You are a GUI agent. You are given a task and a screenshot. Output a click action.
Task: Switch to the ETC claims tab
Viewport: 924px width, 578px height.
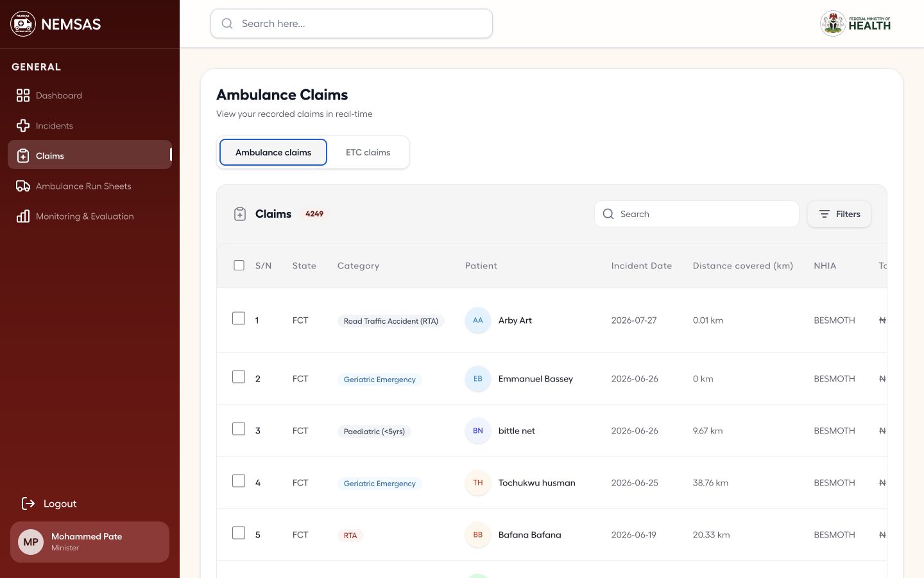pyautogui.click(x=368, y=152)
